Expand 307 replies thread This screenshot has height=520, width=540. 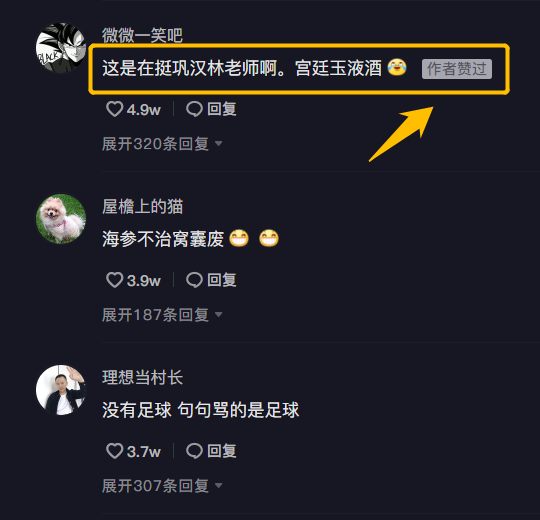[x=162, y=486]
